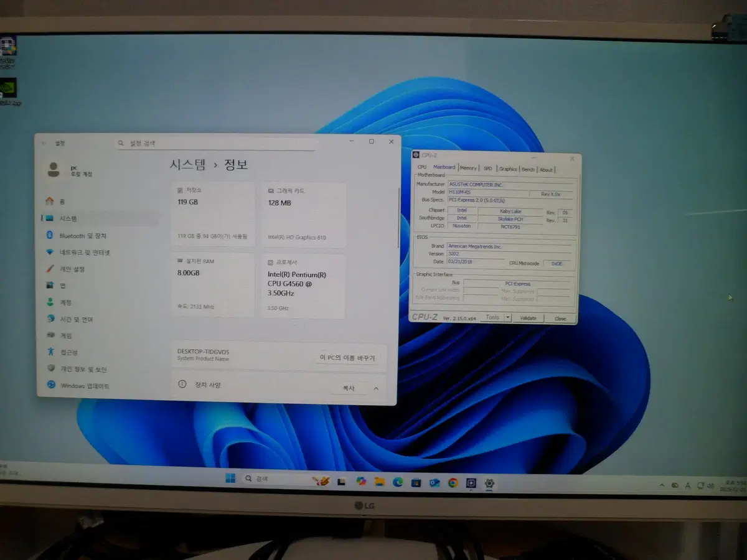Open Windows 업데이트 page
The image size is (747, 560).
[98, 386]
